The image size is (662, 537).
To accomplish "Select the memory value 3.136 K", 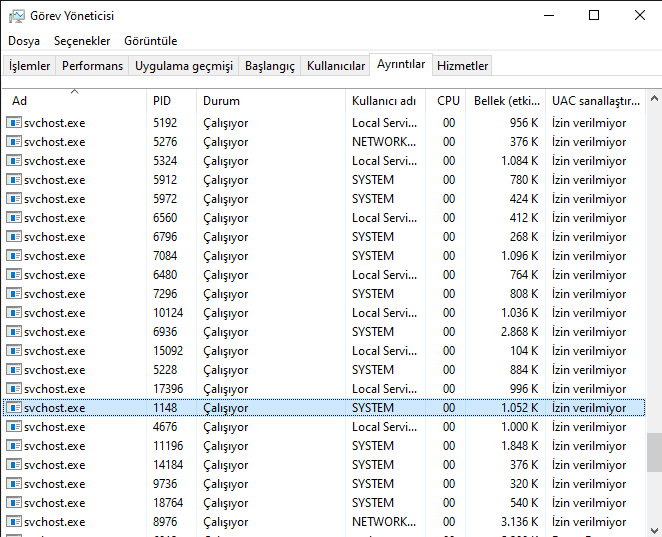I will tap(519, 522).
